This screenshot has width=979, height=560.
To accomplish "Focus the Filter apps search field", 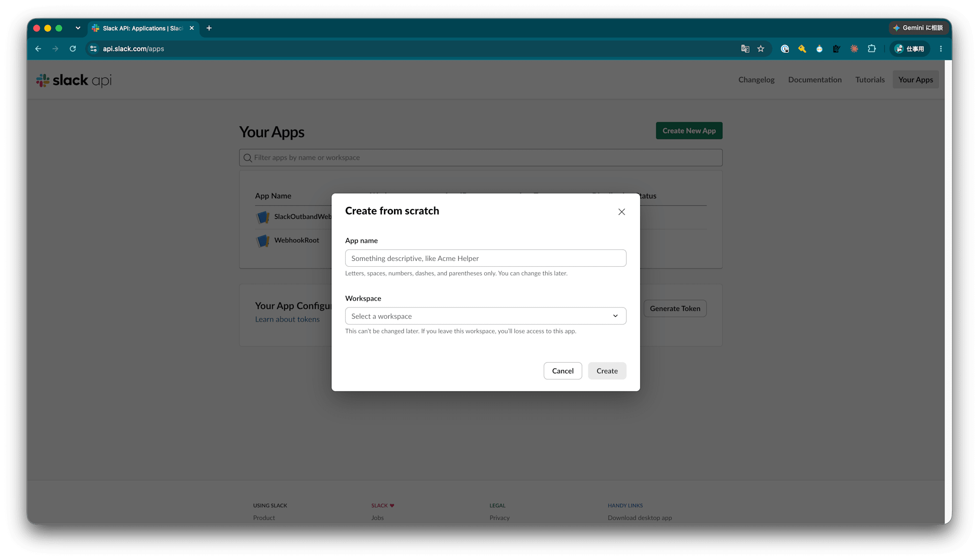I will [481, 158].
